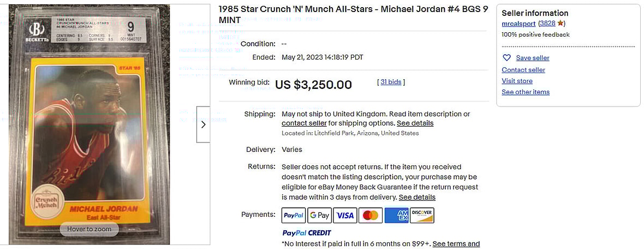644x250 pixels.
Task: Click the Save seller link
Action: tap(533, 58)
